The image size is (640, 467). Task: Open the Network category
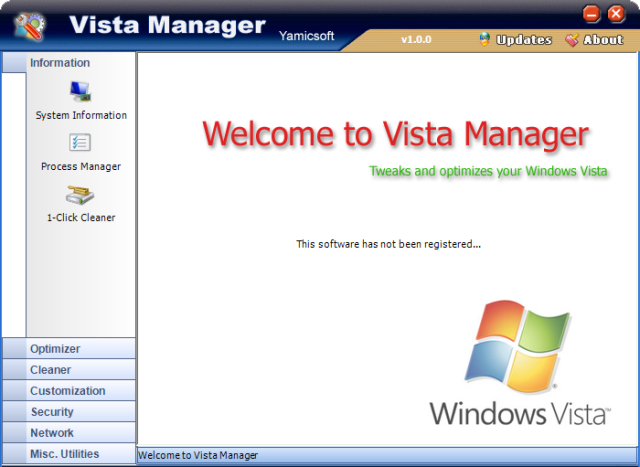[x=69, y=433]
